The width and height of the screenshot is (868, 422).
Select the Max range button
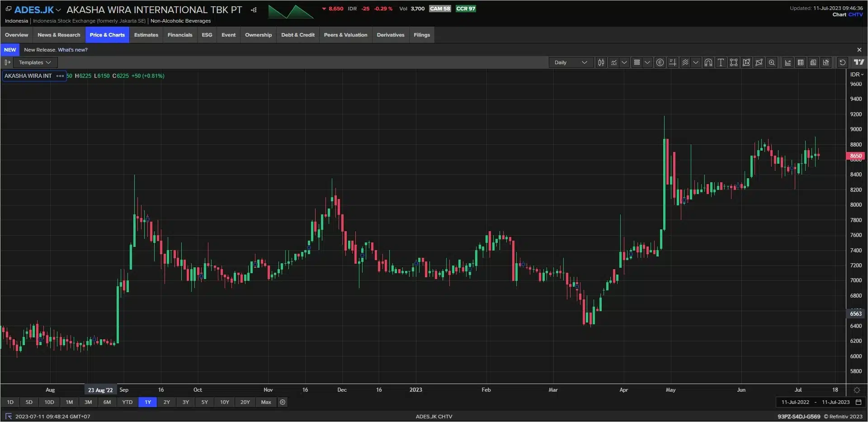pos(266,402)
